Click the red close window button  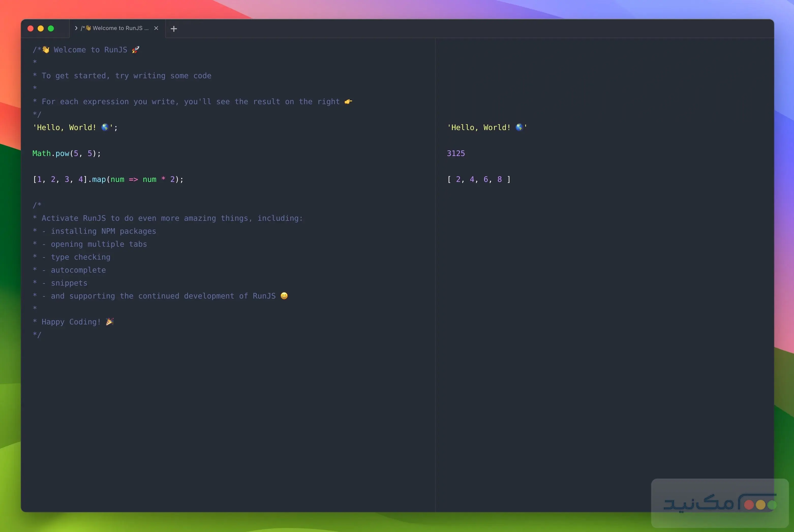coord(30,28)
